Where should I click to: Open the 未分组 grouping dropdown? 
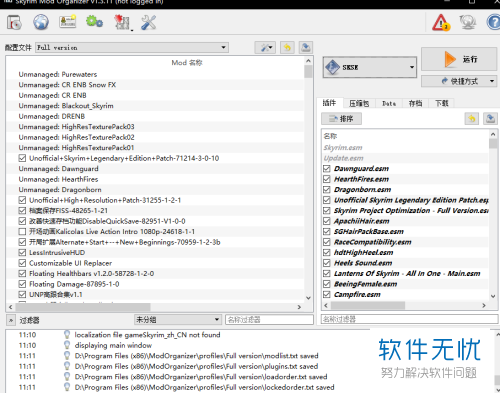(178, 320)
